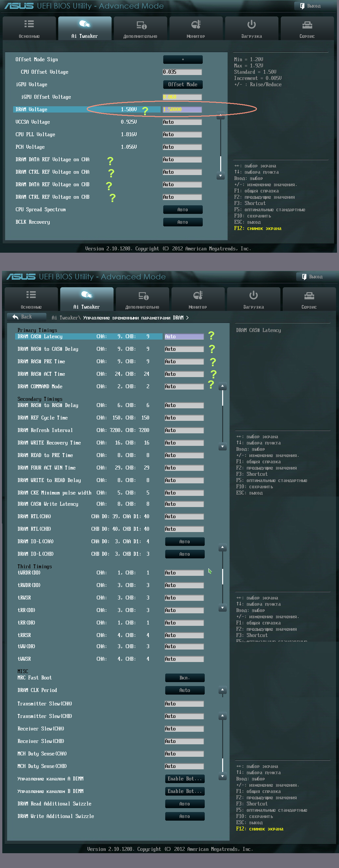Viewport: 339px width, 868px height.
Task: Open the BCLK Recovery Авто selector
Action: (x=183, y=222)
